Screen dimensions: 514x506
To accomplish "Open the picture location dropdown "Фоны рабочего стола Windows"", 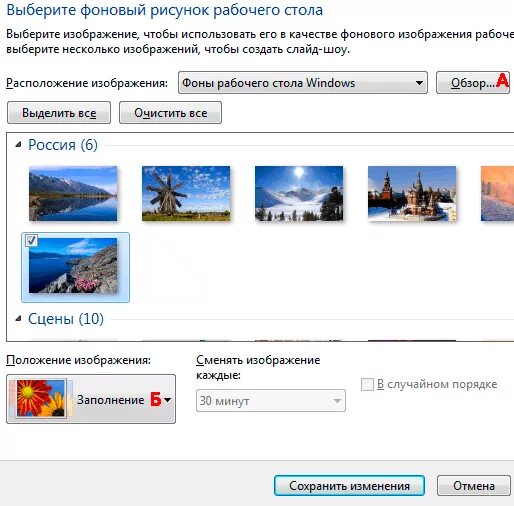I will click(x=303, y=83).
